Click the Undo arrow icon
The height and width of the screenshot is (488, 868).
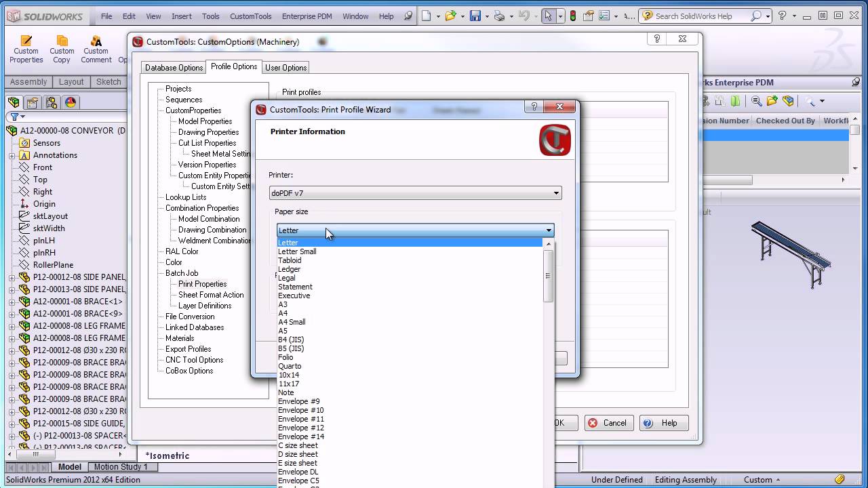[523, 16]
